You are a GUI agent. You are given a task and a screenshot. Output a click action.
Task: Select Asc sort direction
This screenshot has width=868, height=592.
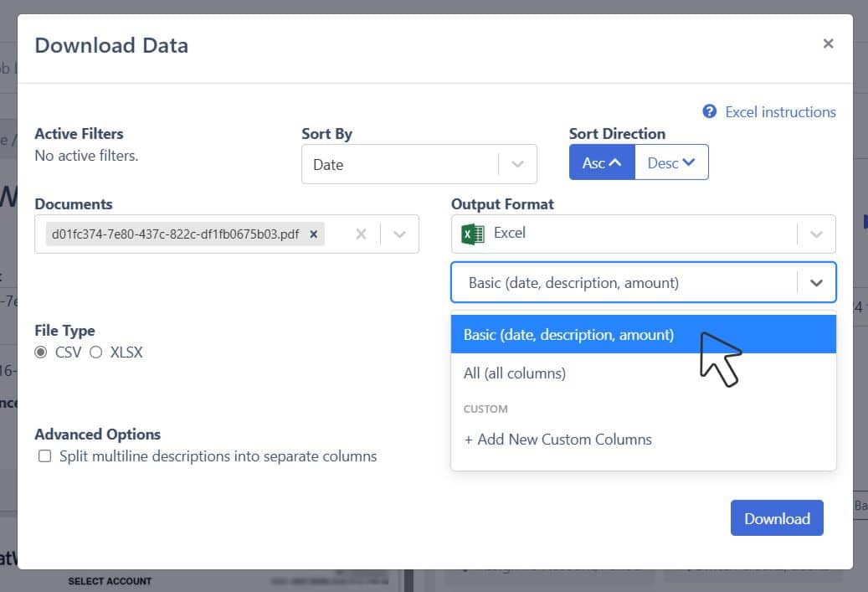point(602,162)
